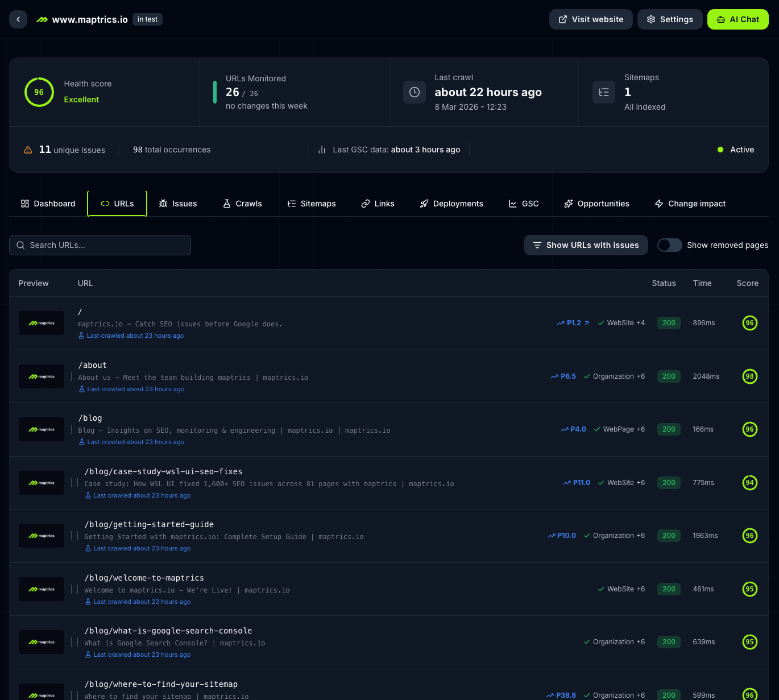Click 200 status badge on / row
The image size is (779, 700).
click(x=669, y=323)
